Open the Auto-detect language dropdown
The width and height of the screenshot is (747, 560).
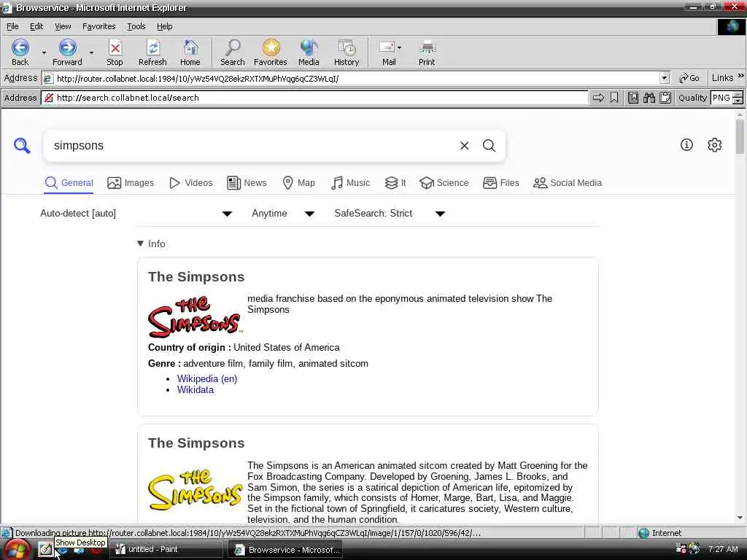136,214
